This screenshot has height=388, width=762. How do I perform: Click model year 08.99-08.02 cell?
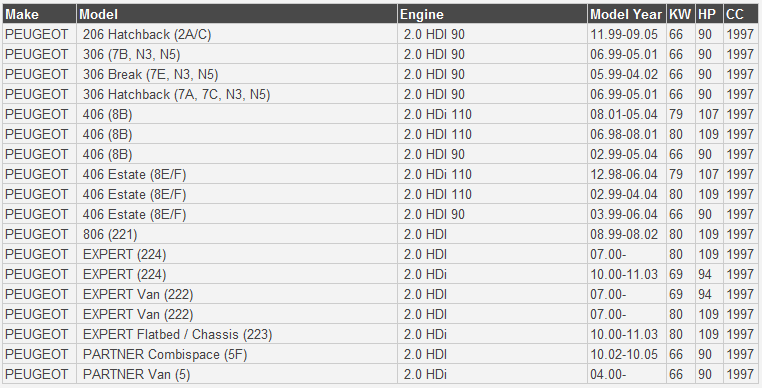click(627, 234)
